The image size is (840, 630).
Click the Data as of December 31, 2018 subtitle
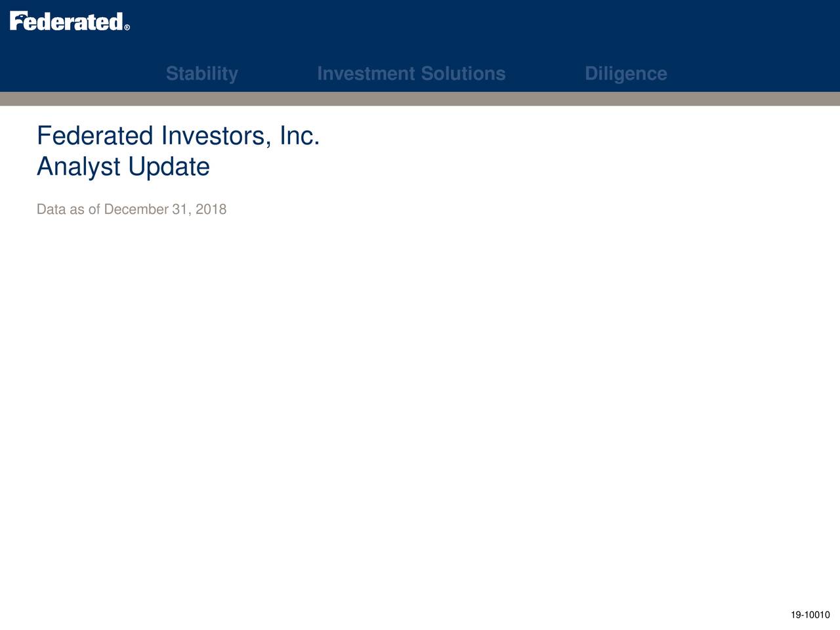132,209
